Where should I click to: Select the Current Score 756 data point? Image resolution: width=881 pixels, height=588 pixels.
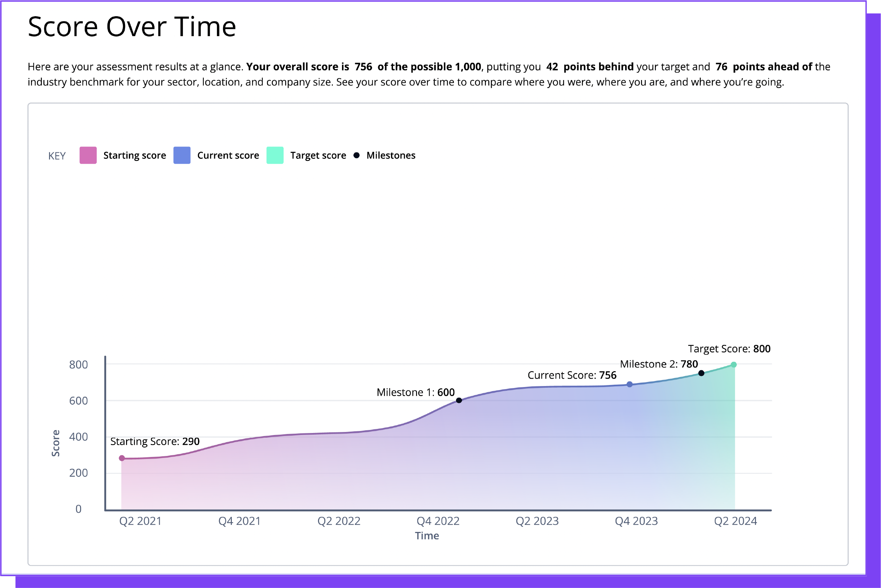(630, 384)
